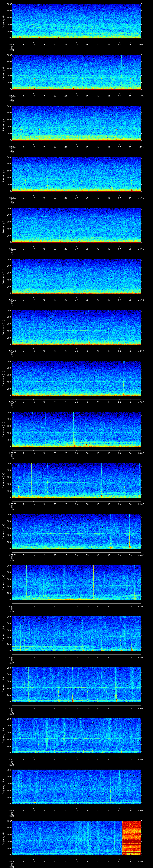Click the 14:29:00 start time label

click(12, 44)
